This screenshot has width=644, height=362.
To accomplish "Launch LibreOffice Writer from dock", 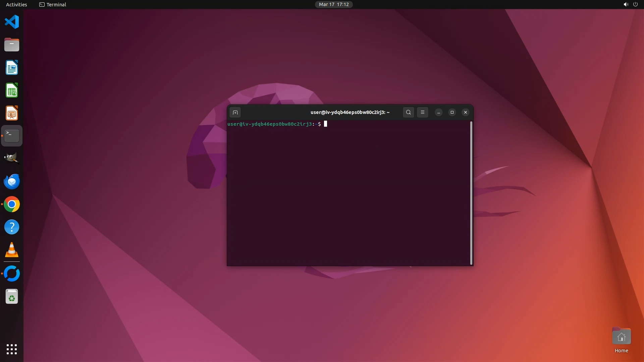I will [12, 68].
